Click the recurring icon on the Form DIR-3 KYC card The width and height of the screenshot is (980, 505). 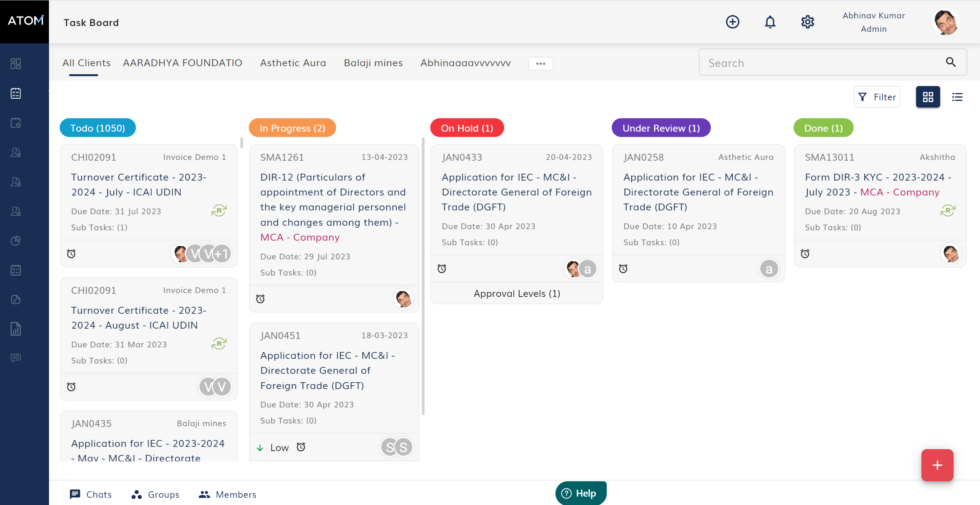[948, 211]
